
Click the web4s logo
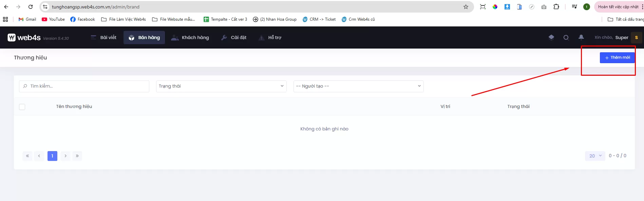(24, 38)
